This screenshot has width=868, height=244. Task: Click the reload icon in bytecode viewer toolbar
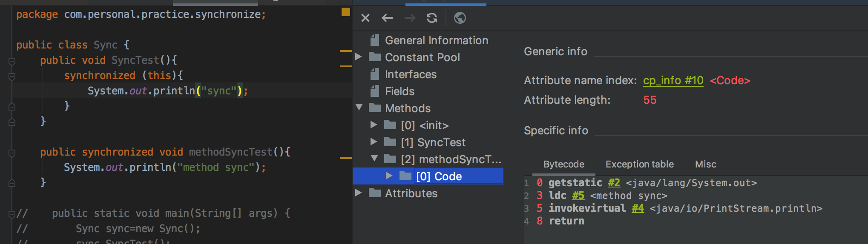[x=432, y=18]
